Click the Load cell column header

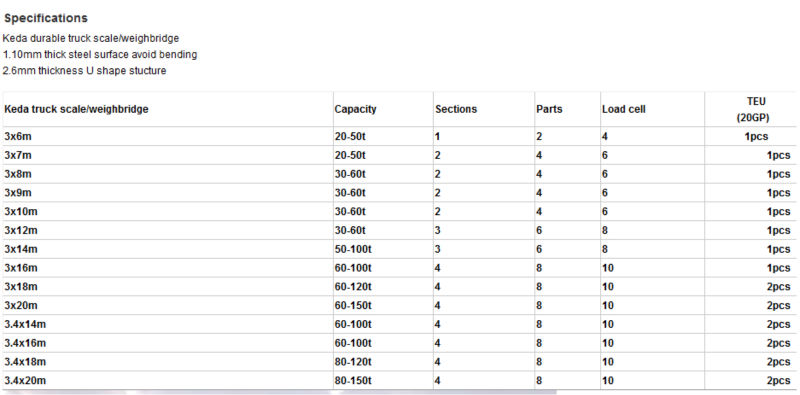623,109
